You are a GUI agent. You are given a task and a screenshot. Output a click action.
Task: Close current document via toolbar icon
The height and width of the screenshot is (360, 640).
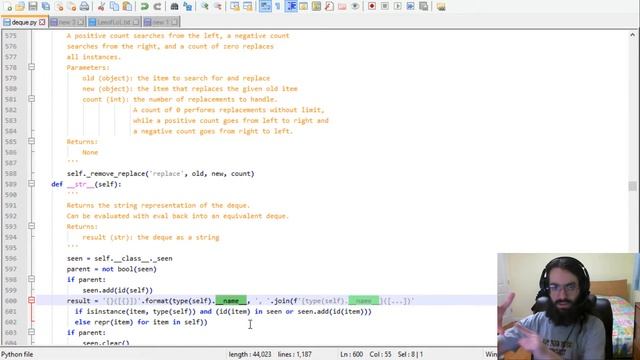pyautogui.click(x=59, y=6)
